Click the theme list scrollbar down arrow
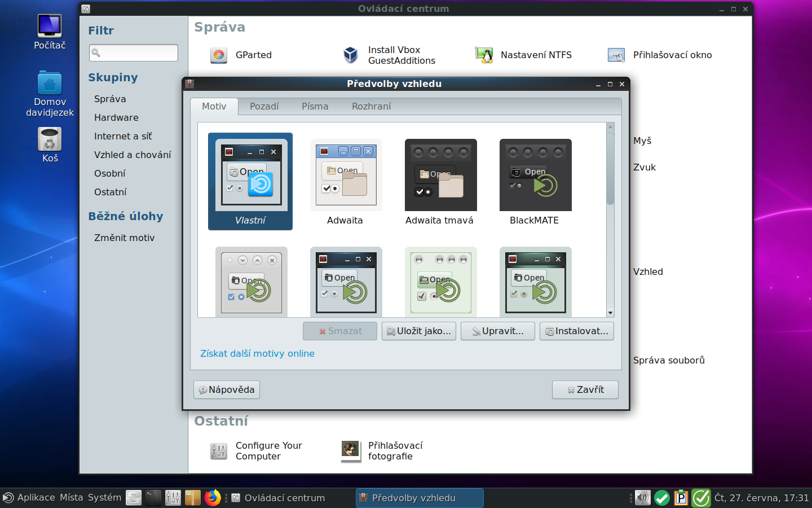The width and height of the screenshot is (812, 508). point(610,313)
